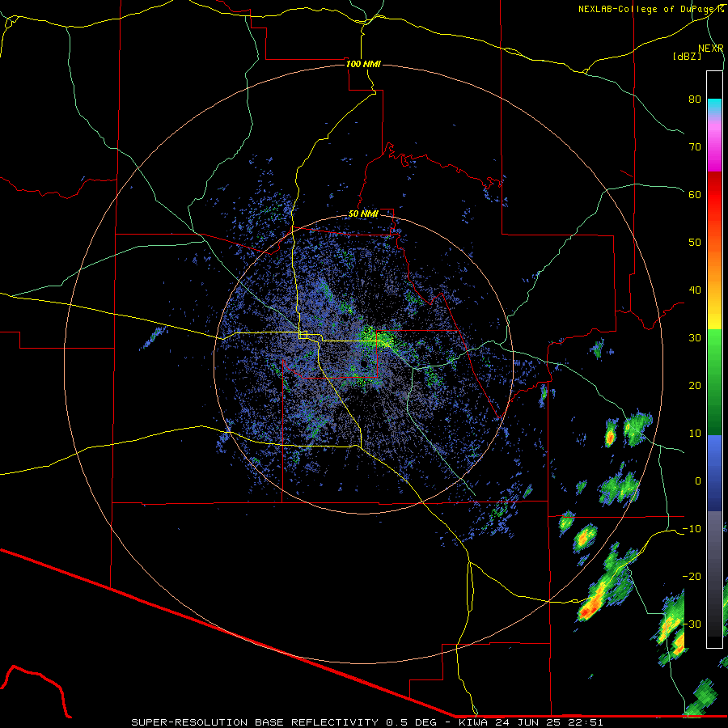Click the NEXR label above the scale
Viewport: 728px width, 728px height.
tap(711, 49)
